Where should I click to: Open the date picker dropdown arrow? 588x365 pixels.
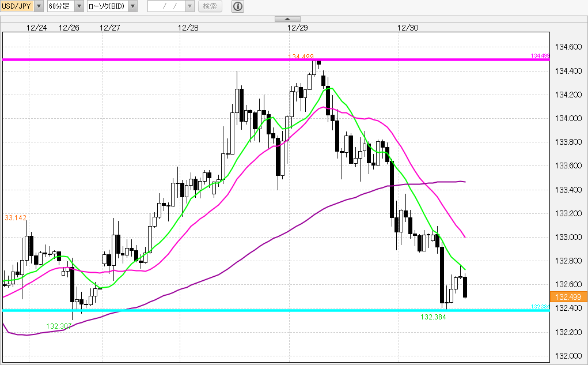point(189,6)
